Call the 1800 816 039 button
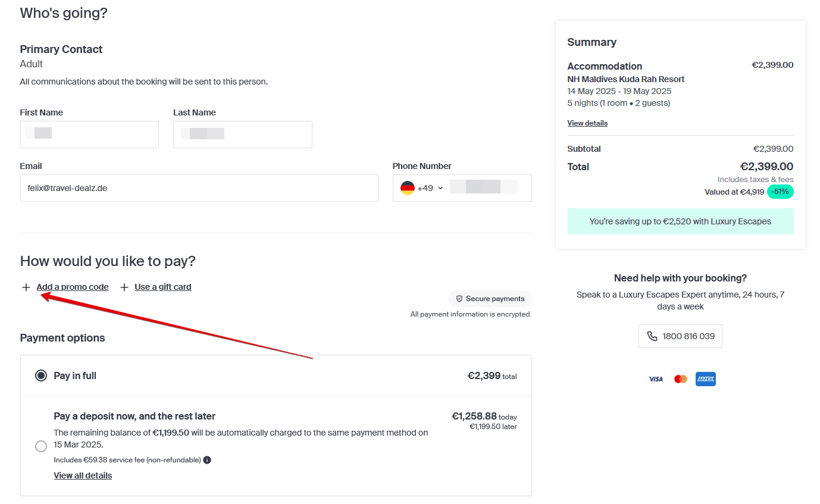This screenshot has height=504, width=820. pyautogui.click(x=680, y=336)
